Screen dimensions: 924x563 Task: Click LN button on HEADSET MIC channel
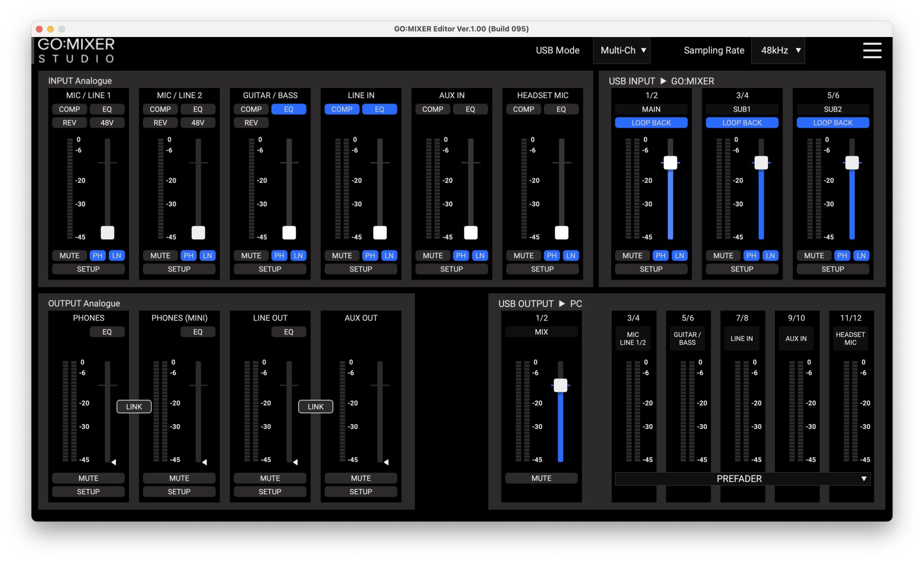click(x=571, y=256)
